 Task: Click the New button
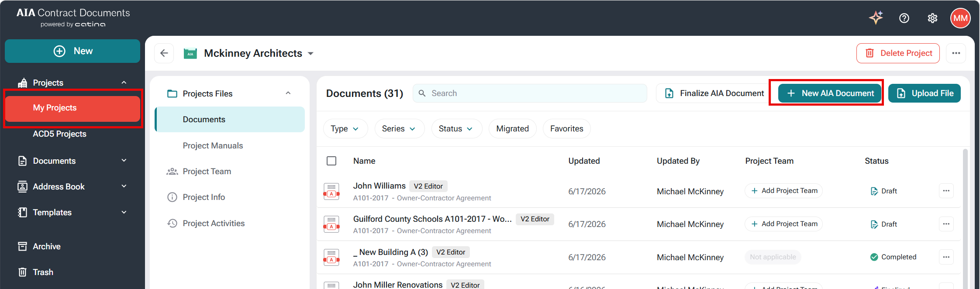[72, 51]
